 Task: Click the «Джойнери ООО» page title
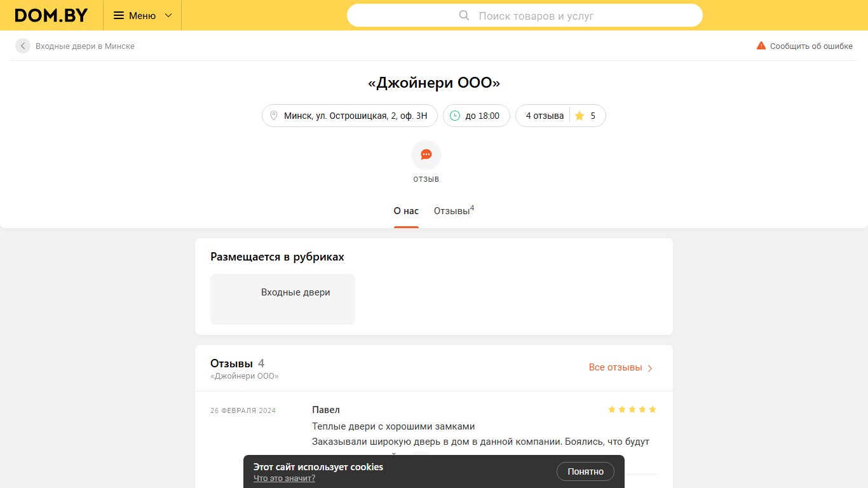pyautogui.click(x=434, y=83)
